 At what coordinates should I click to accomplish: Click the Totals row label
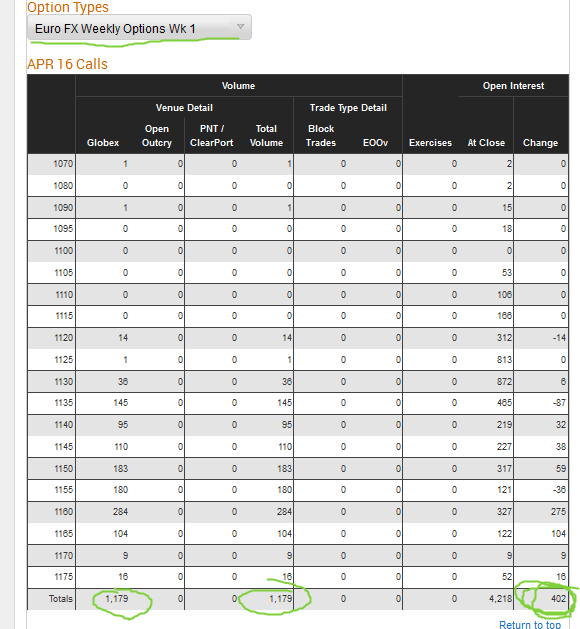61,599
